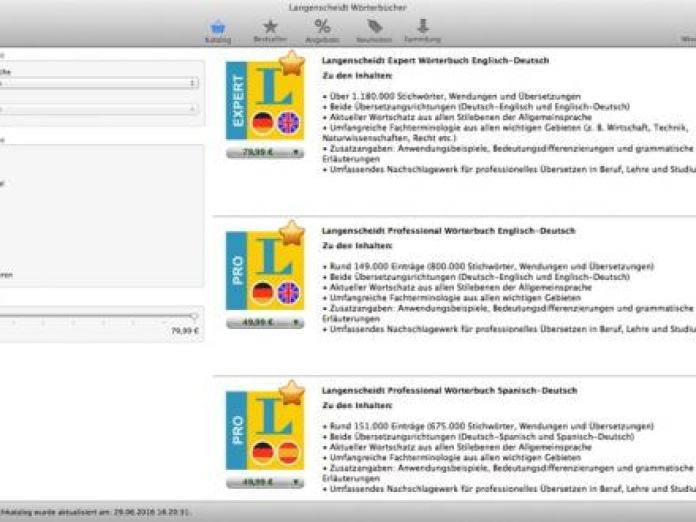The height and width of the screenshot is (522, 696).
Task: Click the category list box in sidebar
Action: pyautogui.click(x=102, y=216)
